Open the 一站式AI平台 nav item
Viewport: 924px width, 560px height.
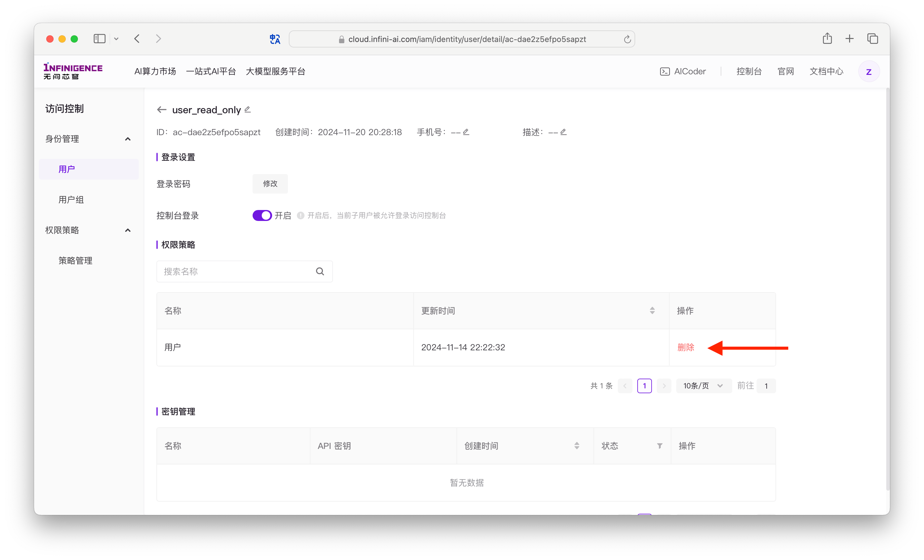[211, 71]
